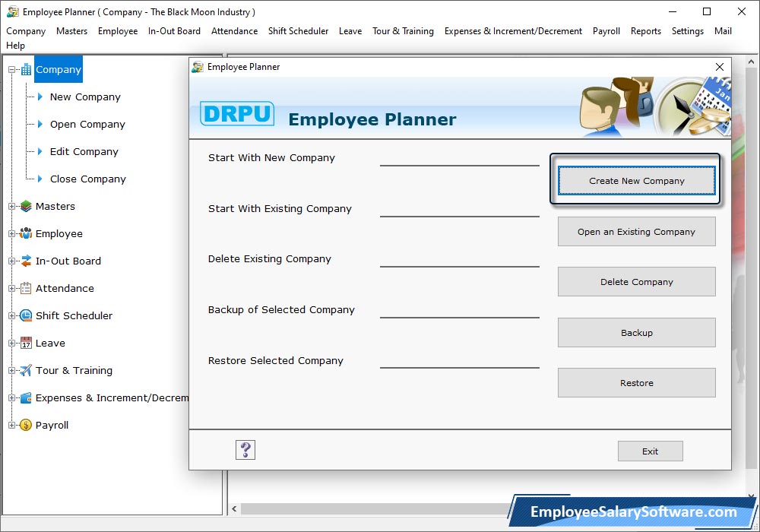This screenshot has height=532, width=760.
Task: Open the Payroll menu
Action: pos(606,31)
